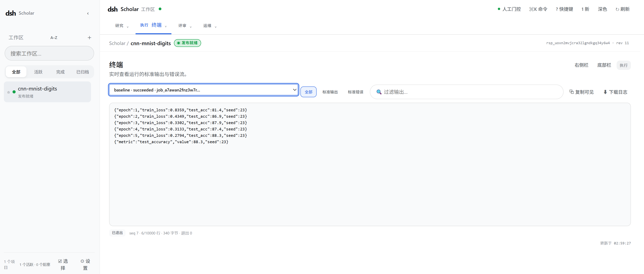Click the 更新于 02:59:27 timestamp
Image resolution: width=644 pixels, height=274 pixels.
pos(615,243)
